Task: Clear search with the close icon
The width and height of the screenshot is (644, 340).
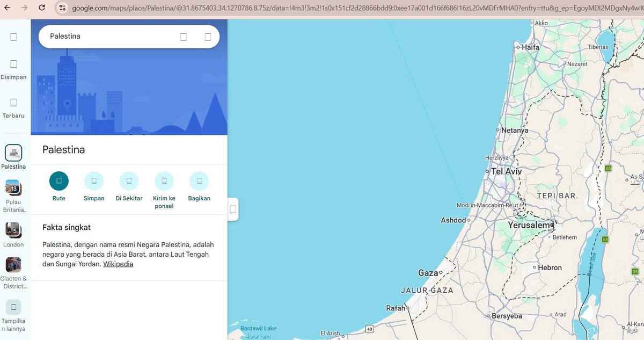Action: [x=208, y=37]
